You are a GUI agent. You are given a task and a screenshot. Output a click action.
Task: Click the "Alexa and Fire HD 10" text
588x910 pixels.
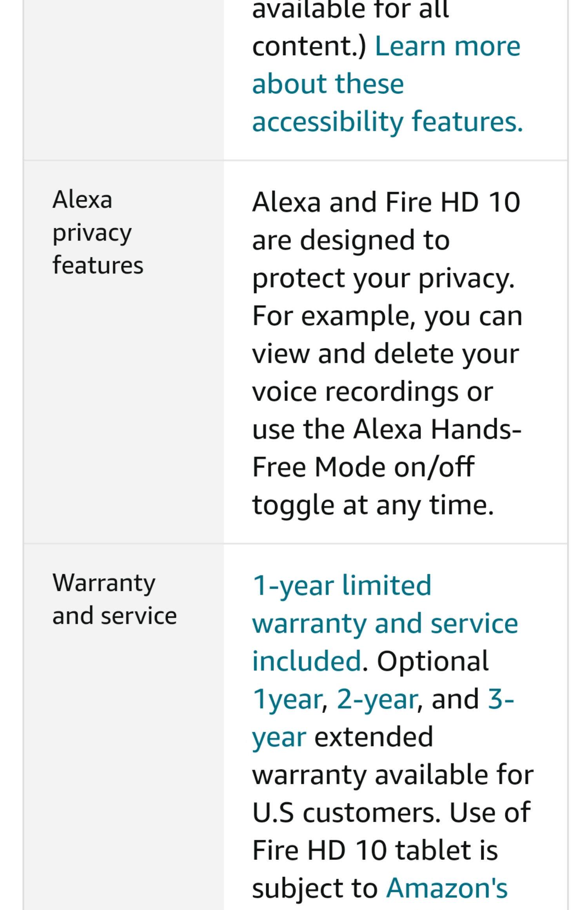pyautogui.click(x=386, y=202)
